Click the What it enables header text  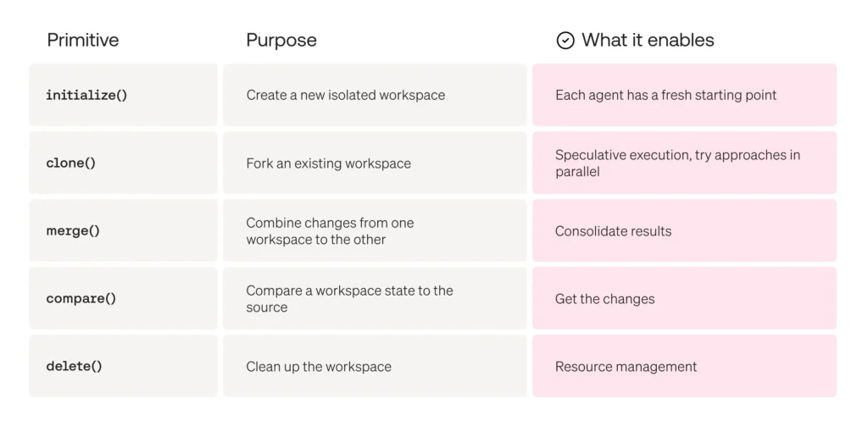click(x=648, y=40)
